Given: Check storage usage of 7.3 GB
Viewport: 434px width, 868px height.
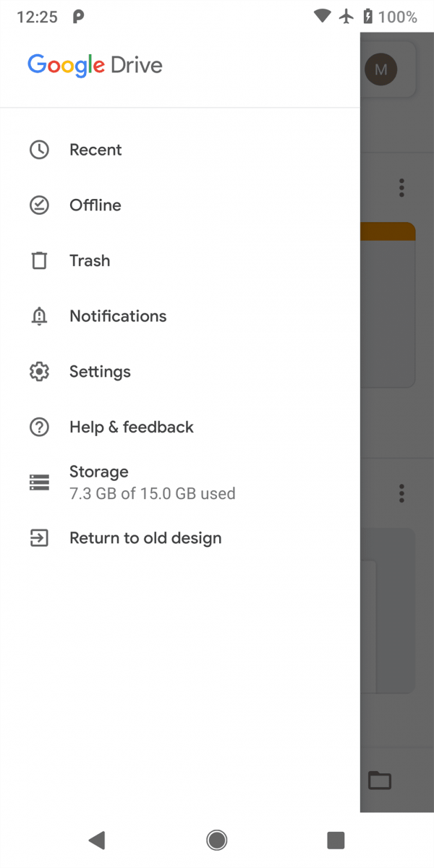Looking at the screenshot, I should [x=152, y=482].
